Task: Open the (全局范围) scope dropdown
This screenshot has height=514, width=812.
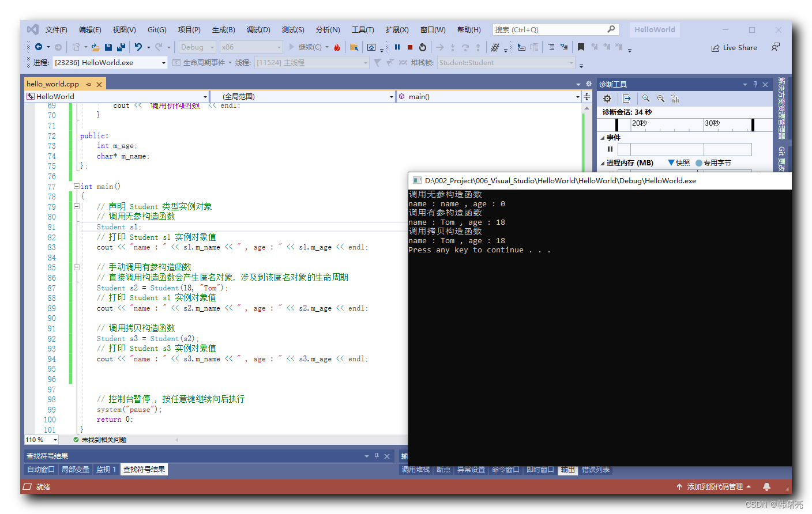Action: click(303, 96)
